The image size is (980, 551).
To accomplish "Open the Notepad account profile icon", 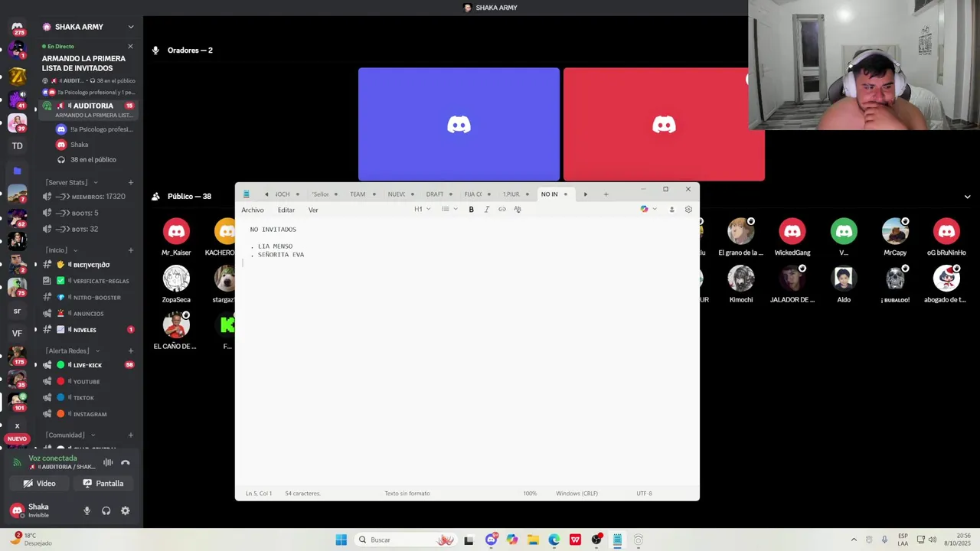I will [671, 209].
